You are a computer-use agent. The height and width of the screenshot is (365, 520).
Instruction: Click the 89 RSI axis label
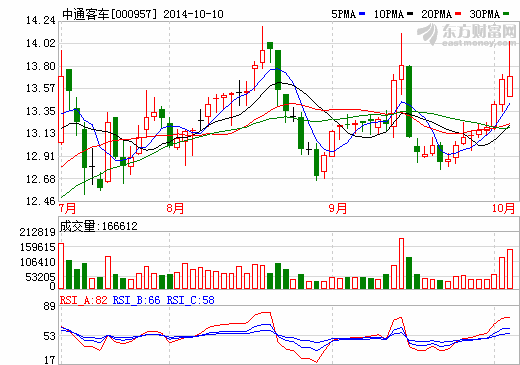49,307
